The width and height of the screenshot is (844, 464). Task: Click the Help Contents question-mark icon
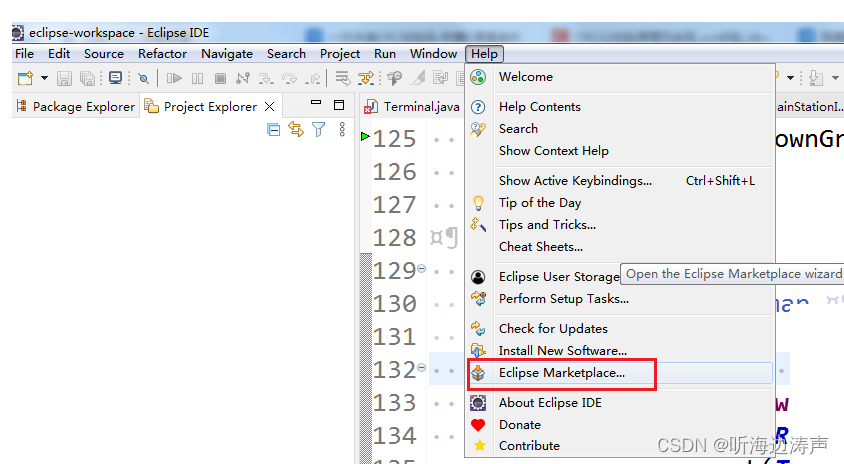click(x=478, y=107)
